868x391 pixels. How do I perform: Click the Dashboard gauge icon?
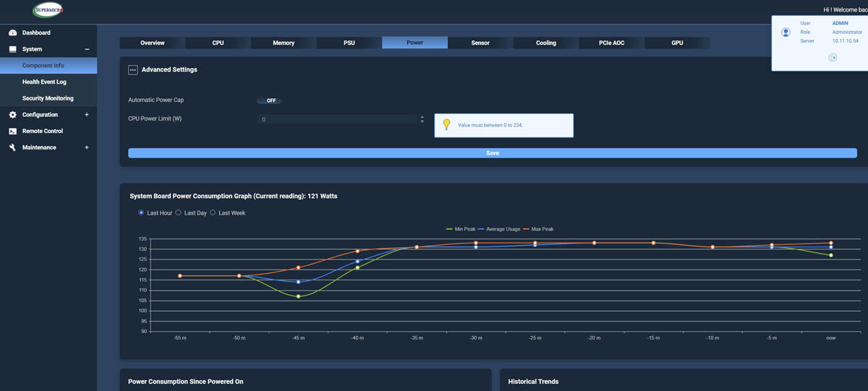pos(12,33)
